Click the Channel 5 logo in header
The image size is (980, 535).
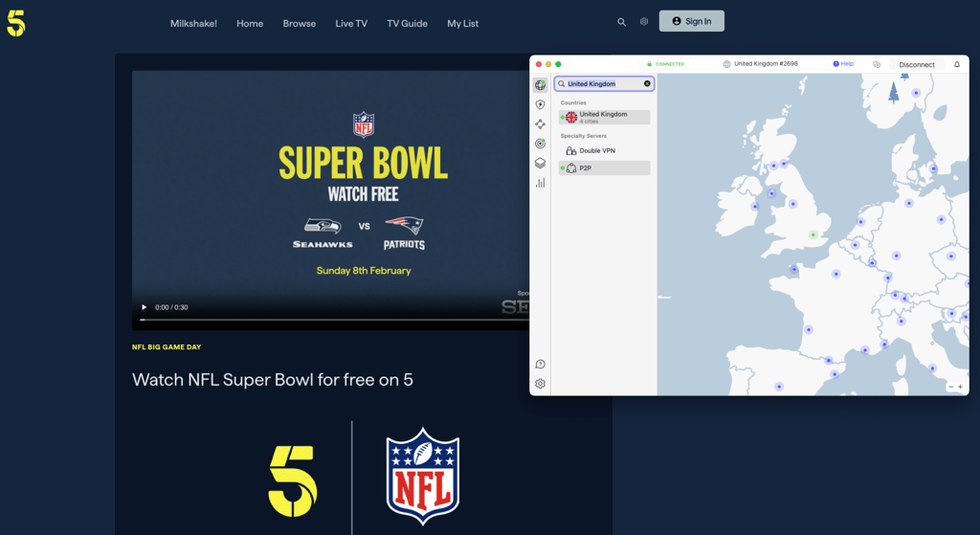pyautogui.click(x=16, y=23)
